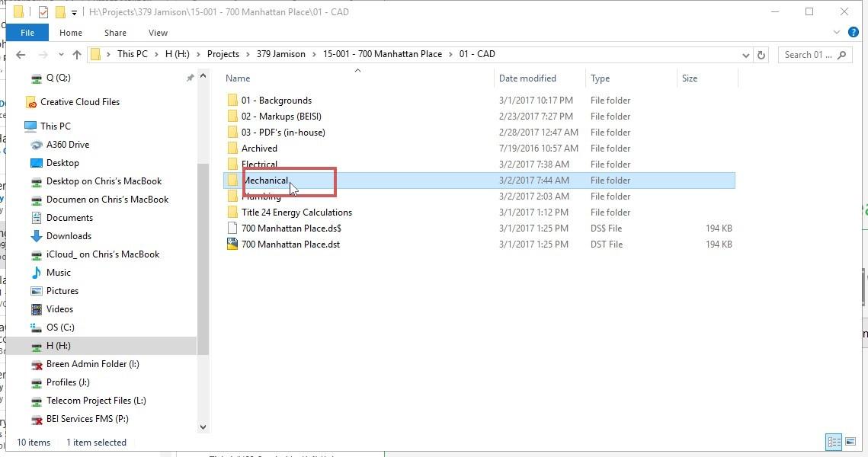
Task: Open Windows Explorer help icon
Action: point(854,33)
